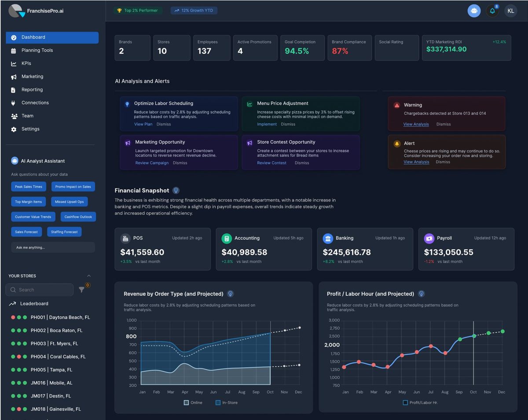Click the YTD Marketing ROI card
Viewport: 528px width, 420px height.
pos(466,48)
